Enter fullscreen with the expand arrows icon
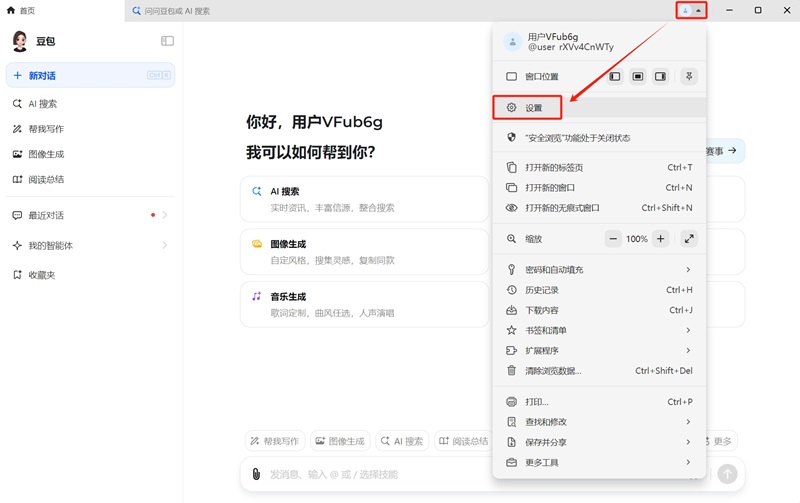This screenshot has width=800, height=503. [x=689, y=239]
